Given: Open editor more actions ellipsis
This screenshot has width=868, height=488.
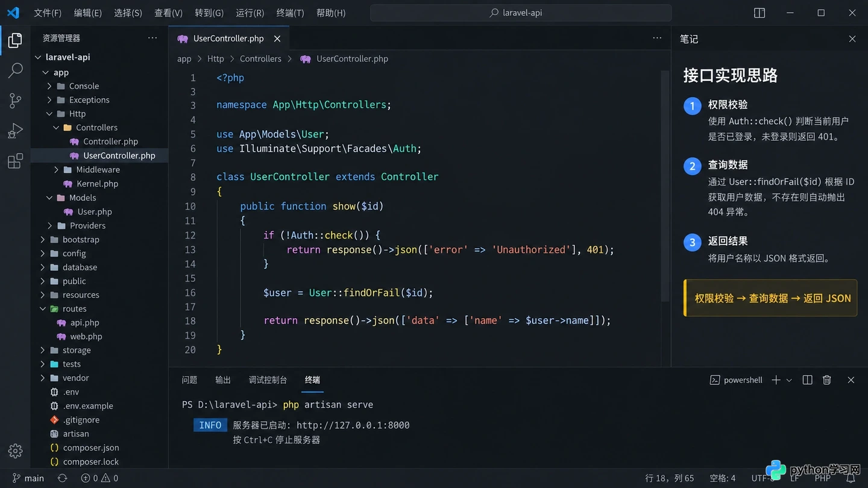Looking at the screenshot, I should (x=657, y=38).
